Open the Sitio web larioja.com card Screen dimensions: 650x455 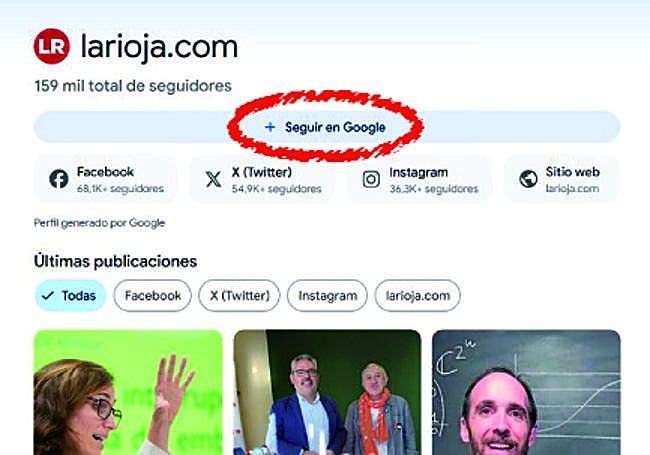click(x=561, y=179)
